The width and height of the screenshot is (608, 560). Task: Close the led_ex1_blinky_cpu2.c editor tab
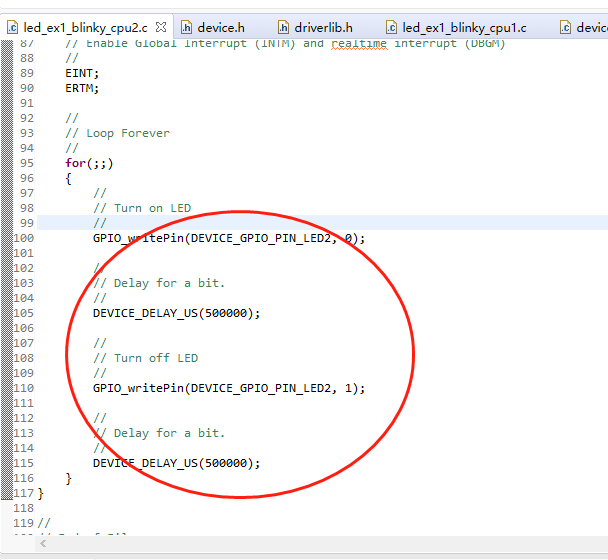(x=161, y=27)
